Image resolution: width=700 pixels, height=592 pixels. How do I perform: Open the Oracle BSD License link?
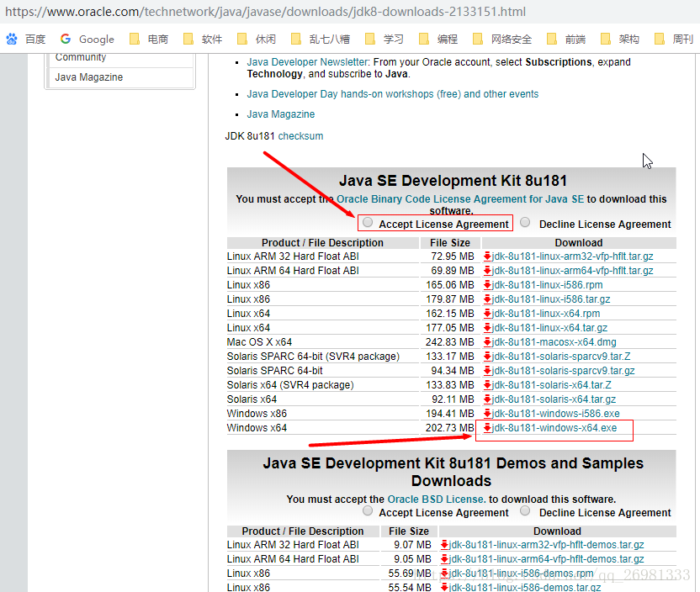(436, 499)
